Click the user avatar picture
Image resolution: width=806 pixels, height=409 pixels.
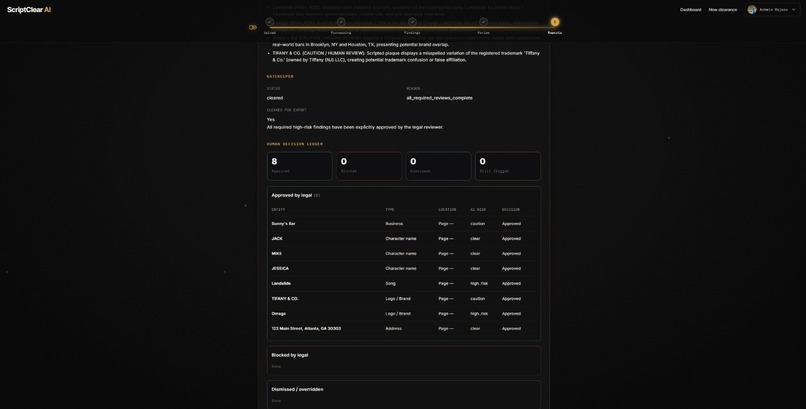pyautogui.click(x=752, y=10)
